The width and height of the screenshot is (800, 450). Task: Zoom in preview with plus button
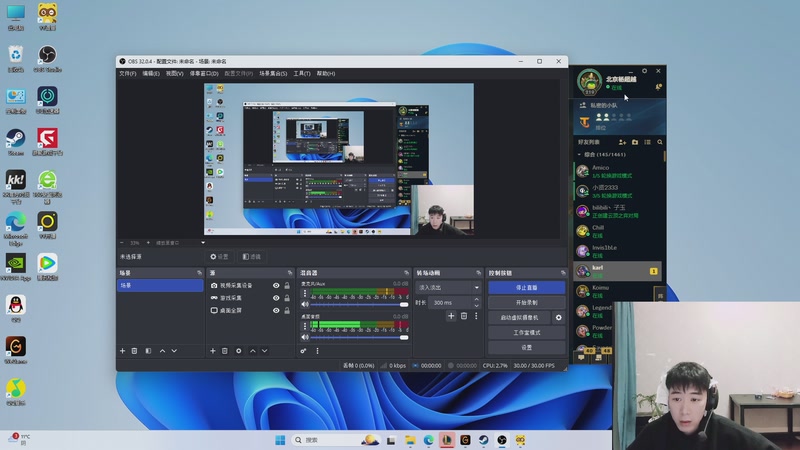click(x=148, y=243)
